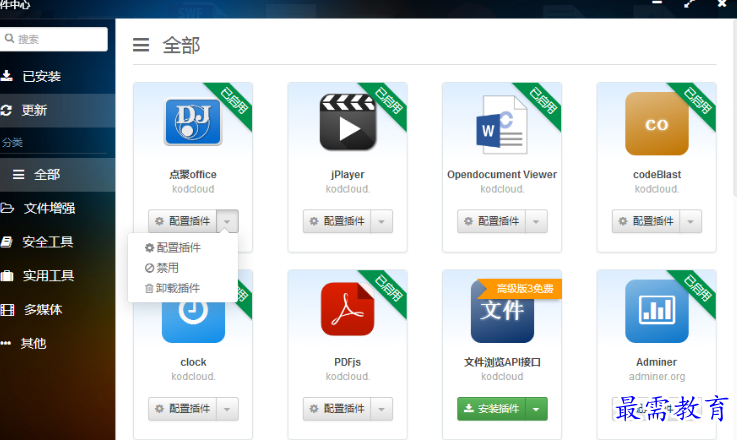
Task: Click the clock plugin title text
Action: coord(193,362)
